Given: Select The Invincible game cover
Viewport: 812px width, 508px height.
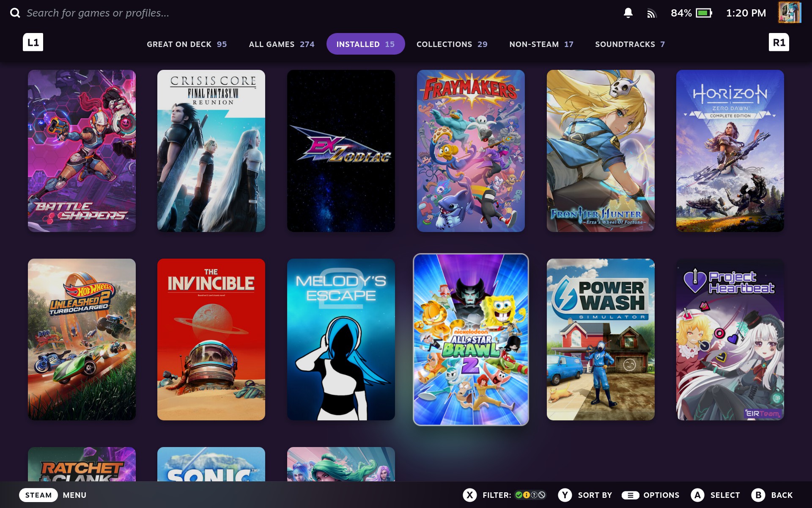Looking at the screenshot, I should [211, 340].
